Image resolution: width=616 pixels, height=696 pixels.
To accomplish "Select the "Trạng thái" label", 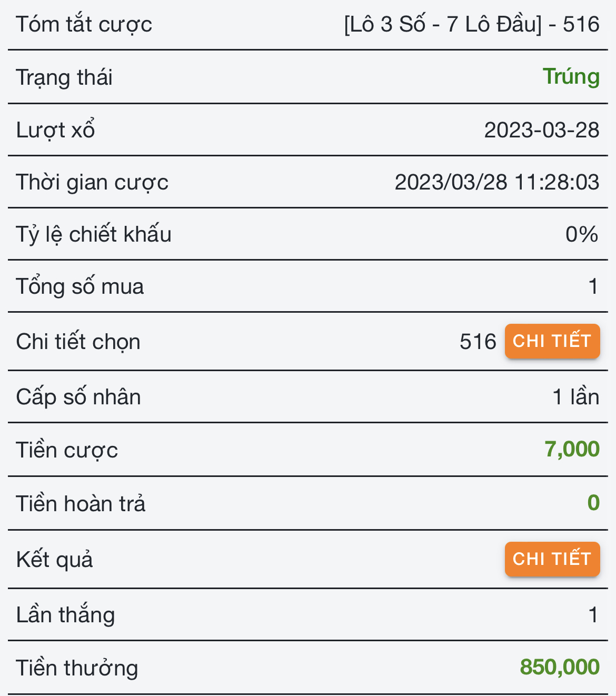I will [x=64, y=77].
